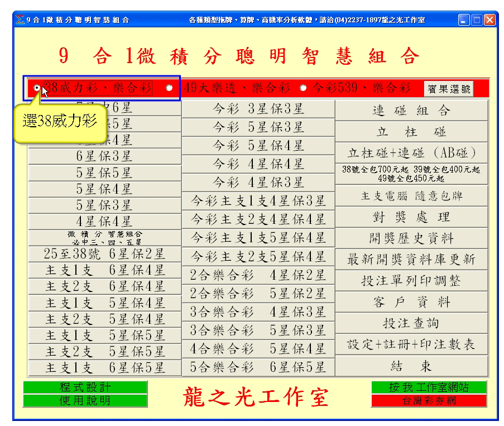Screen dimensions: 504x426
Task: Open the 賓果選號 bingo number picker
Action: click(449, 89)
